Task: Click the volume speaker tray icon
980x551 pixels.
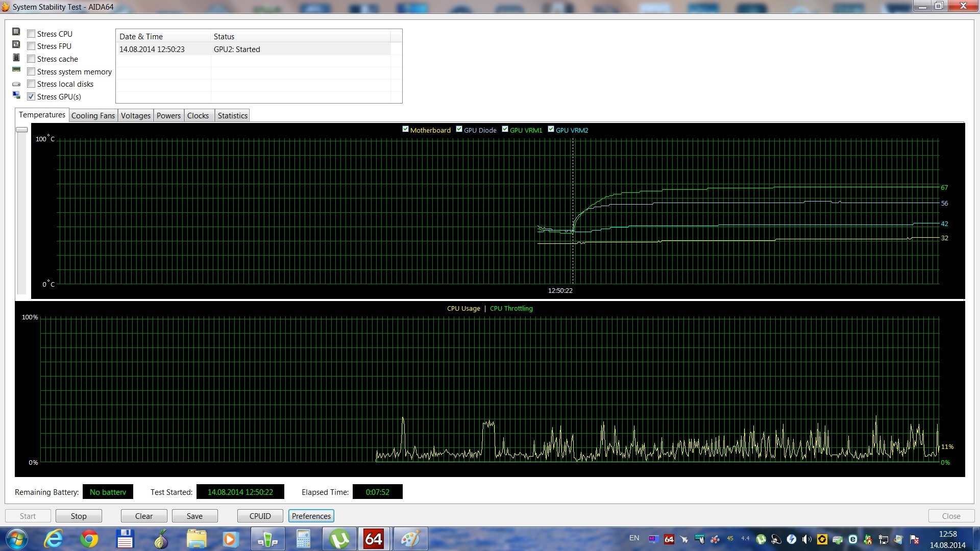Action: tap(806, 539)
